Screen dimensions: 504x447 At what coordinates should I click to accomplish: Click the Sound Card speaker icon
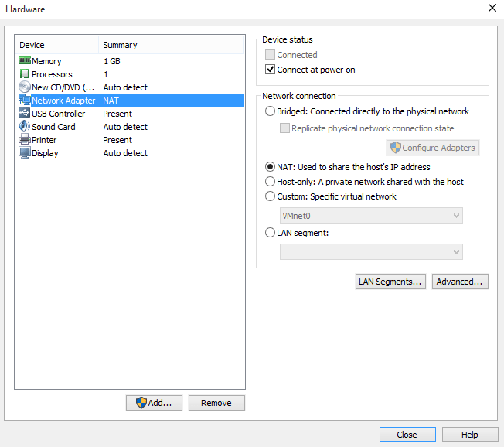(x=25, y=127)
